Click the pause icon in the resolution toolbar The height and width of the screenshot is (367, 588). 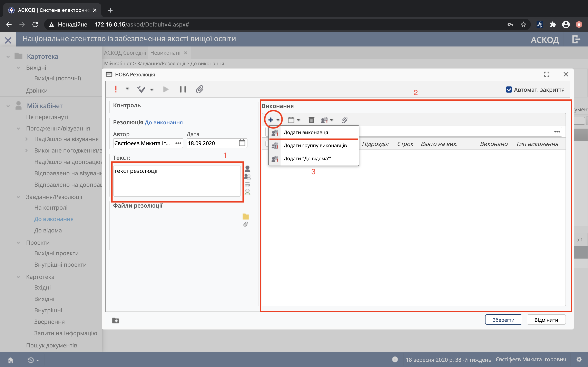(183, 89)
